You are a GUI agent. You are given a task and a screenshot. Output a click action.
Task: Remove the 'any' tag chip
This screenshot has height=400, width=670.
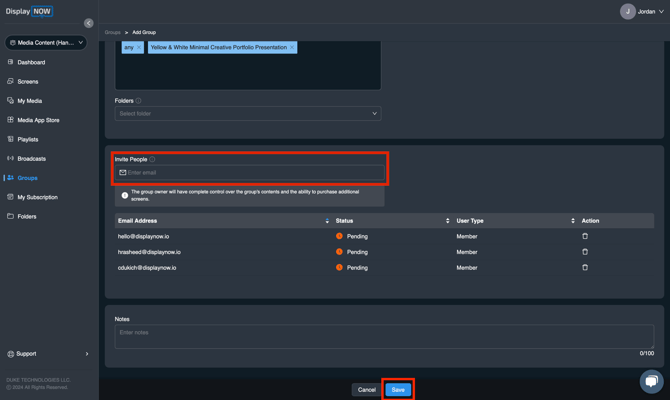(x=139, y=48)
